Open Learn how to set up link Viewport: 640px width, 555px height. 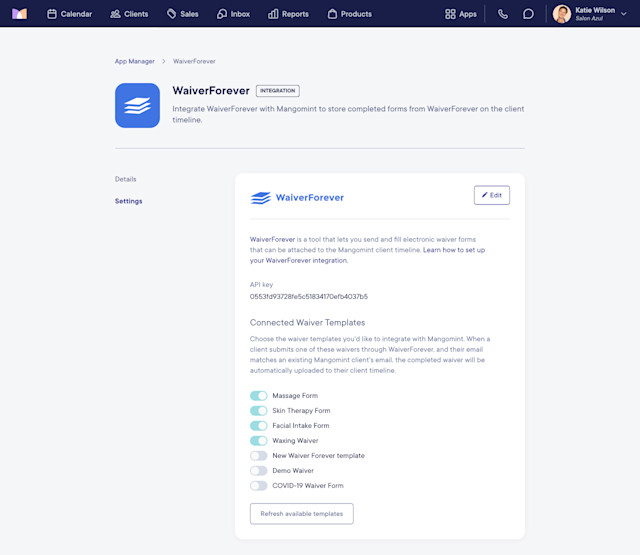367,255
